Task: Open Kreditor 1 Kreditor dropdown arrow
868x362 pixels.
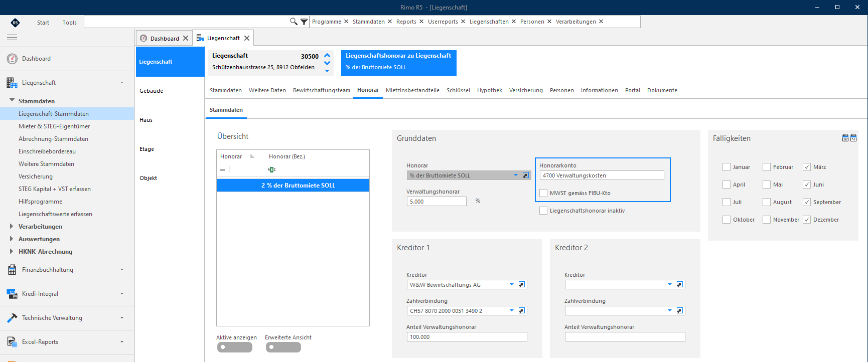Action: (512, 285)
